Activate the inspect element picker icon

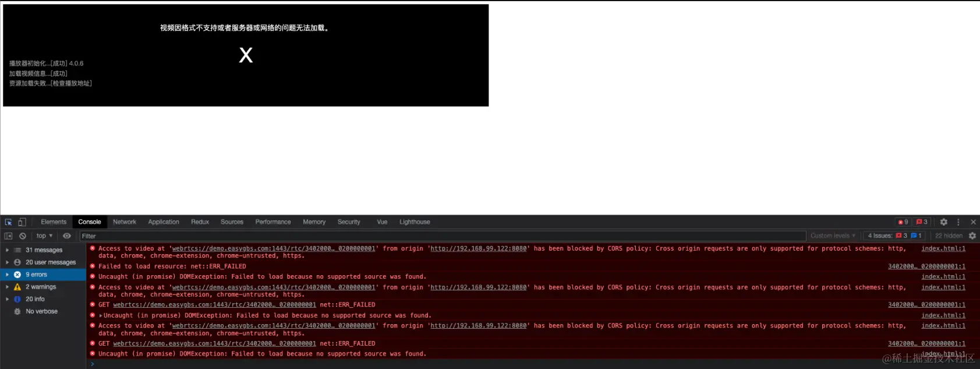click(8, 222)
